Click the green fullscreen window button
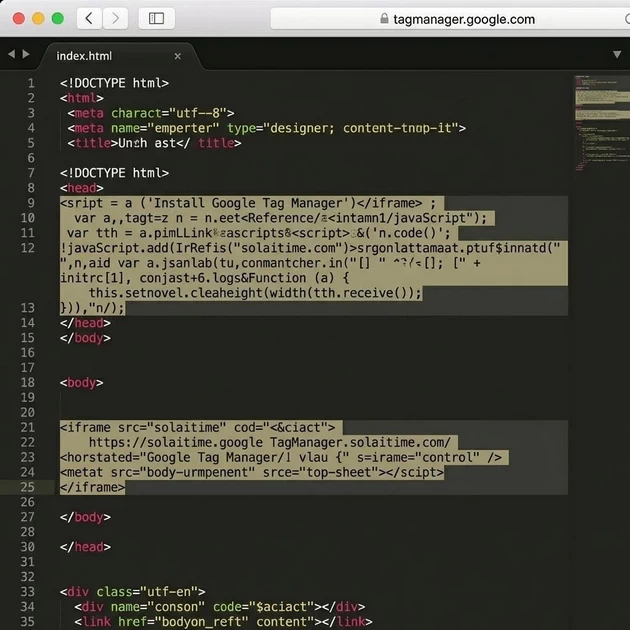Viewport: 630px width, 630px height. click(57, 18)
